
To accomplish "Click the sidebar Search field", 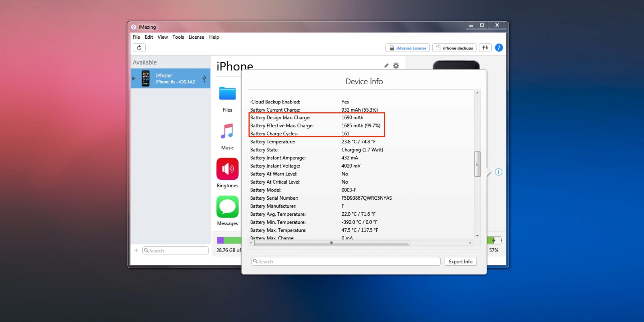I will tap(175, 251).
